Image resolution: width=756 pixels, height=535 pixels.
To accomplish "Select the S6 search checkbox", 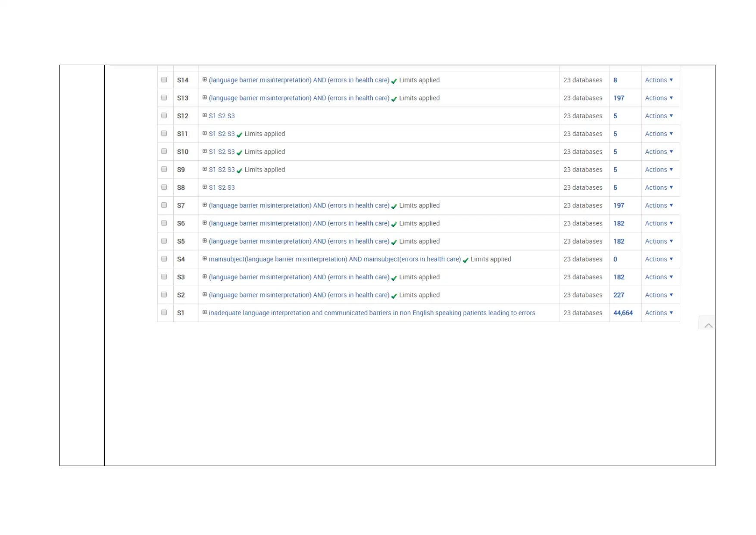I will click(164, 223).
